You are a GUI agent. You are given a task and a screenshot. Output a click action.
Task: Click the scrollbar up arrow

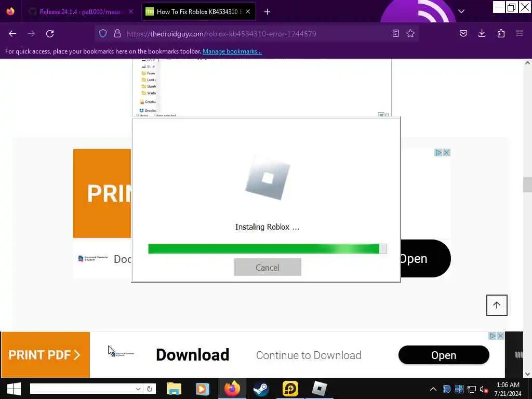pos(527,63)
